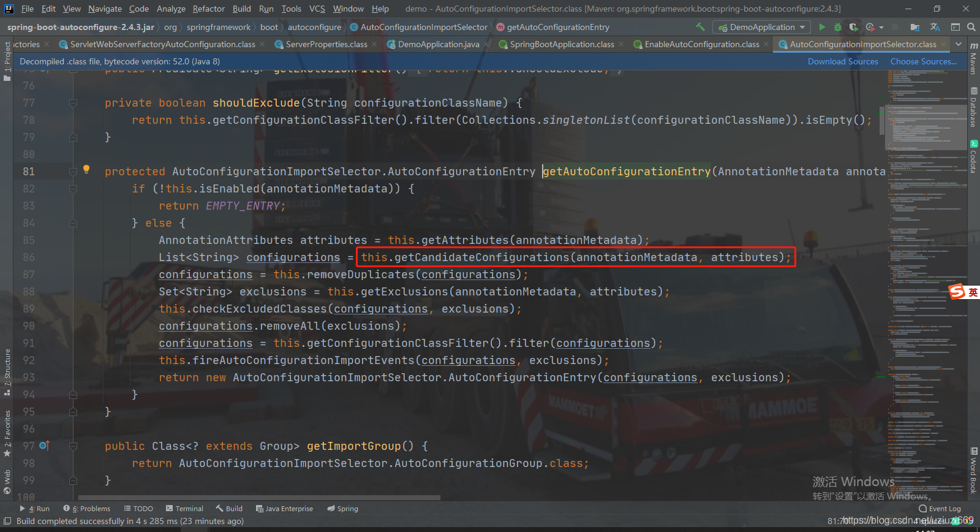Run with Coverage using the shield icon
Screen dimensions: 980x532
[x=853, y=27]
